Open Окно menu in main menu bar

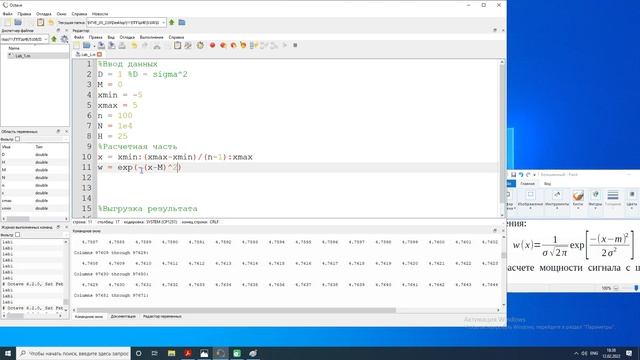tap(62, 14)
